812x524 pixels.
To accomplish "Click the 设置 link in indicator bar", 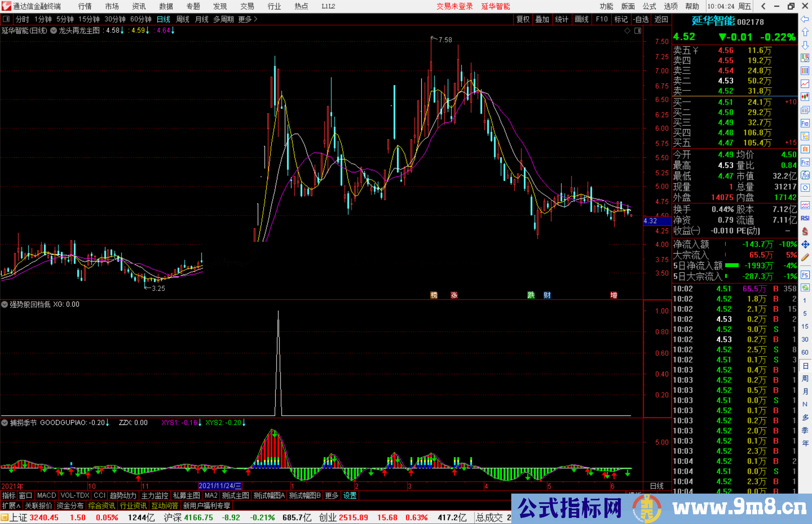I will click(x=350, y=495).
